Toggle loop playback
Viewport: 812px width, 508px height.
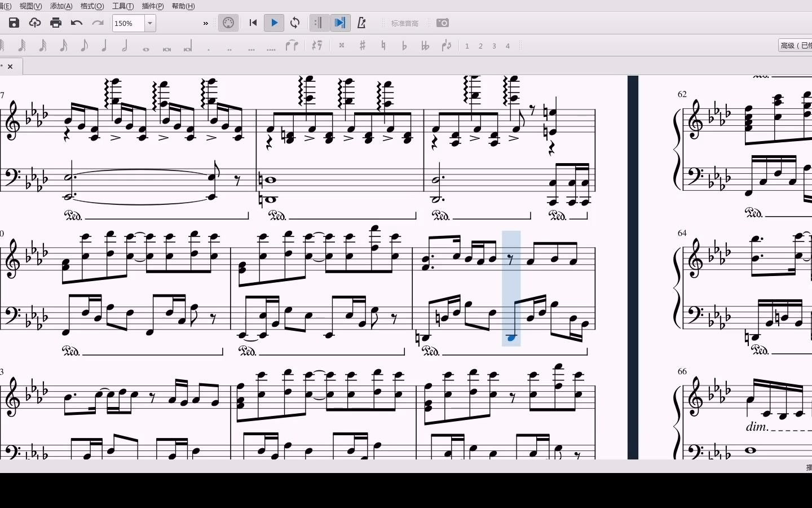coord(295,23)
